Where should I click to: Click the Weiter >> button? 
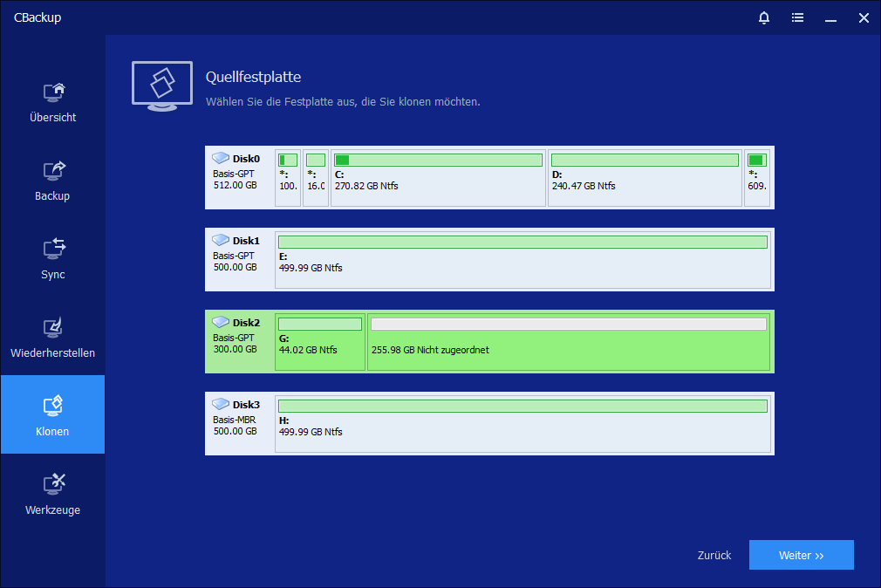801,555
